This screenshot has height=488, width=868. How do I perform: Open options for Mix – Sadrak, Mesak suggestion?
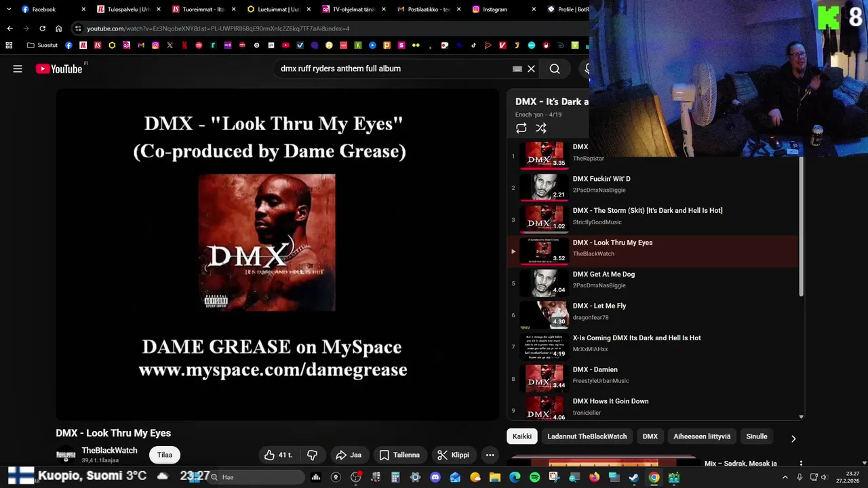click(801, 464)
